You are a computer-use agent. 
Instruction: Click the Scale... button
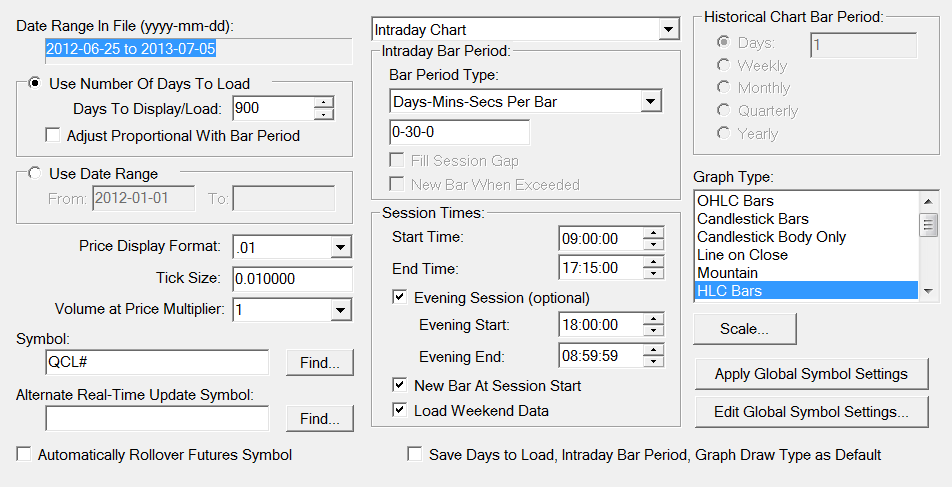pos(744,328)
